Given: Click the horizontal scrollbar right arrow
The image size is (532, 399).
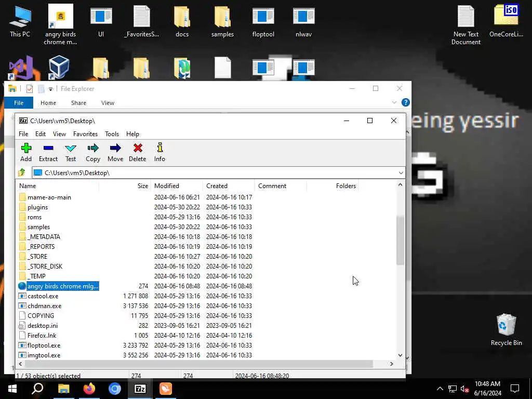Looking at the screenshot, I should tap(392, 364).
